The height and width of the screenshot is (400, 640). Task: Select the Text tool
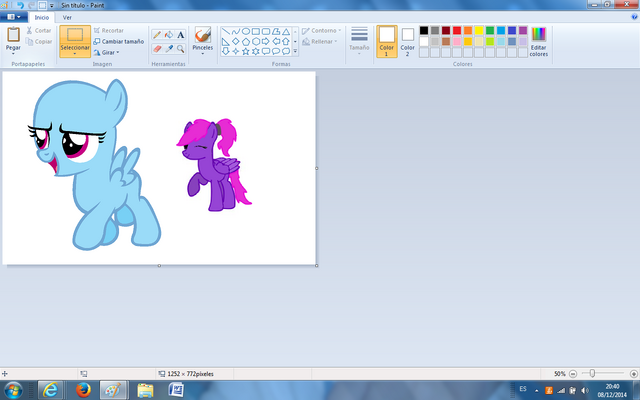180,35
